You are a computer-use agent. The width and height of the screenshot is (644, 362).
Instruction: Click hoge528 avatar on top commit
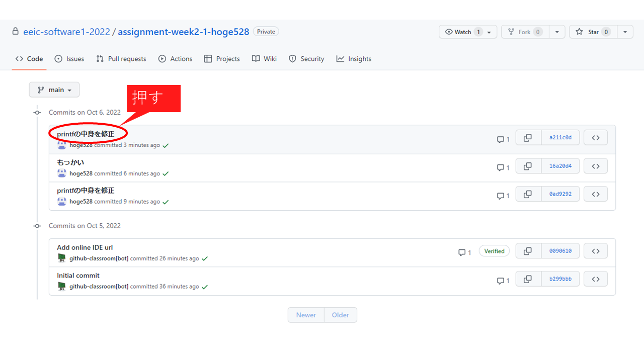point(62,145)
